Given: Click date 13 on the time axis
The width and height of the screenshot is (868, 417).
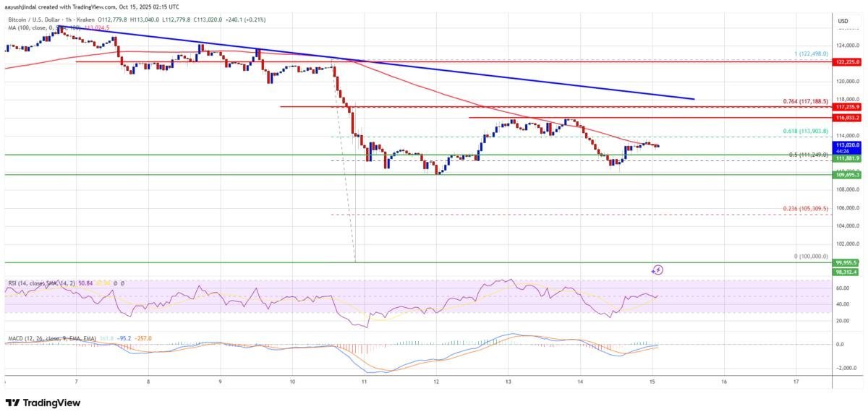Looking at the screenshot, I should pos(508,380).
